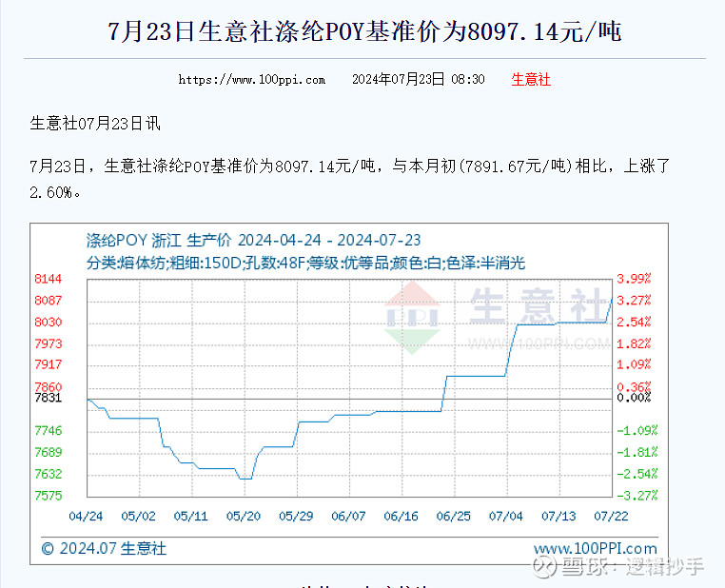Click the publish time 2024年07月23日 08:30

419,80
